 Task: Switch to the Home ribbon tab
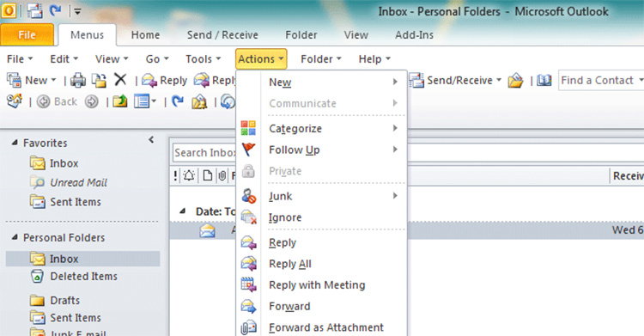pos(145,35)
